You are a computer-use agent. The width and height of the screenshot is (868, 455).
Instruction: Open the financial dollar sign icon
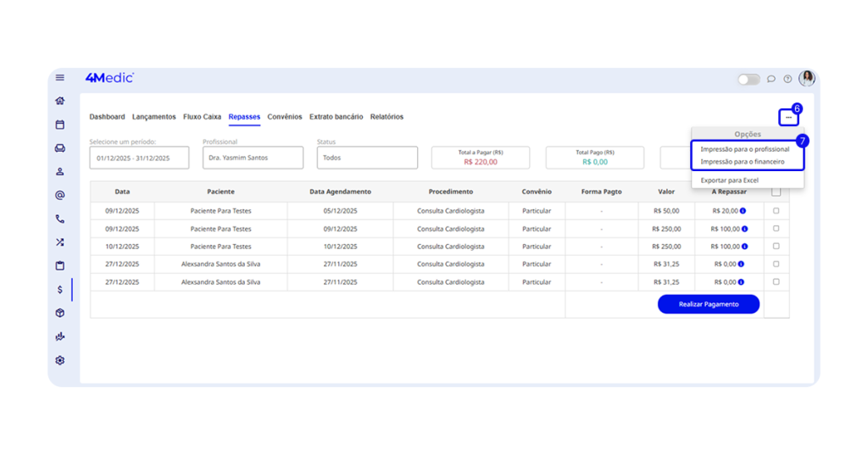tap(60, 290)
